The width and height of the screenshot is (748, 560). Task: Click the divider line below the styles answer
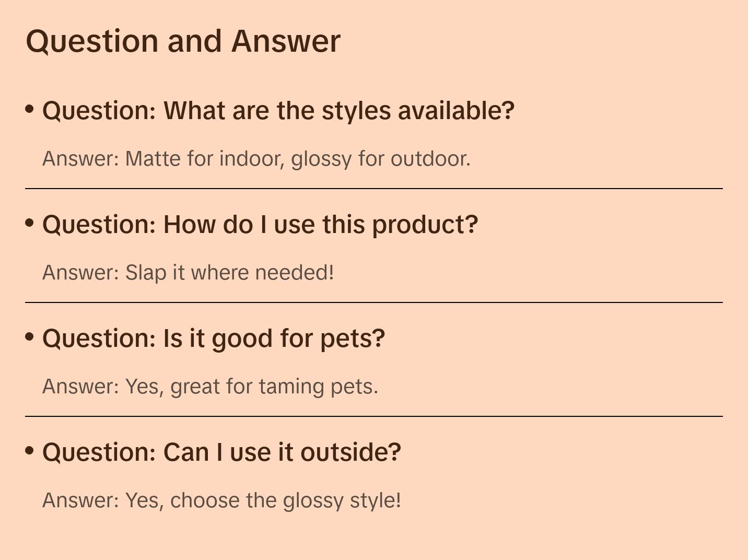point(374,189)
